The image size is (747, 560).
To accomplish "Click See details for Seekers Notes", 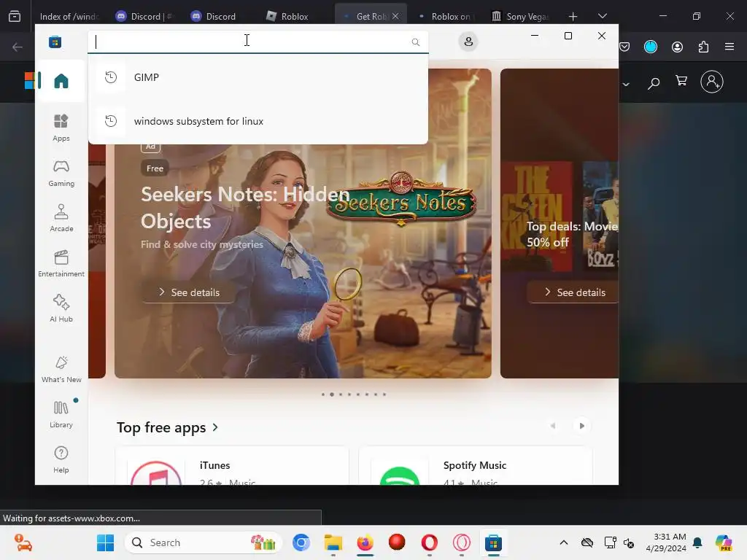I will (x=189, y=292).
